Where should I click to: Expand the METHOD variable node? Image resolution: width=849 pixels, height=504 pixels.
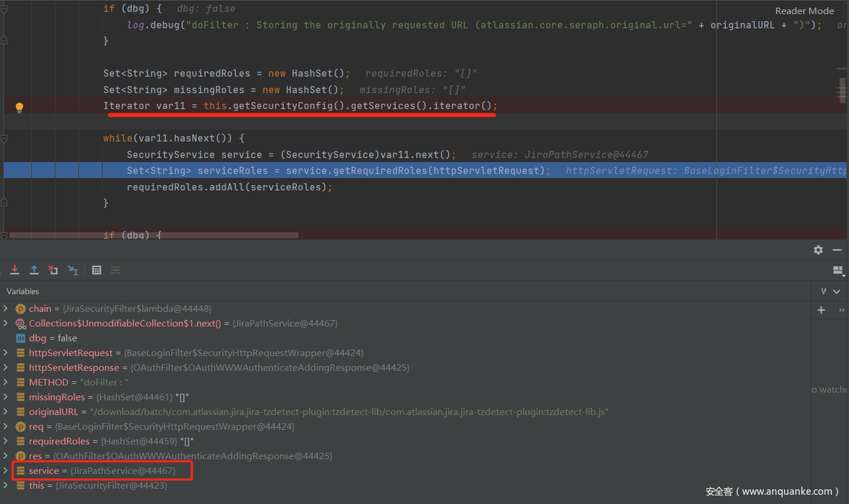5,382
